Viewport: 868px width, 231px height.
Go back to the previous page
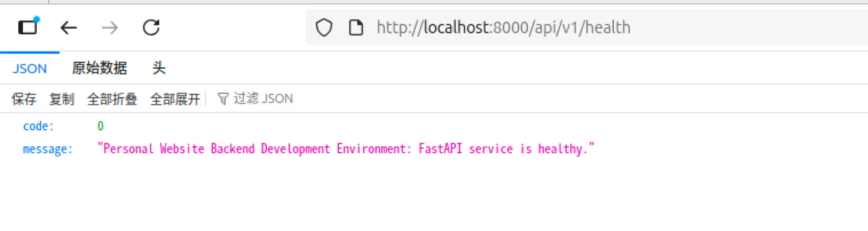[69, 27]
